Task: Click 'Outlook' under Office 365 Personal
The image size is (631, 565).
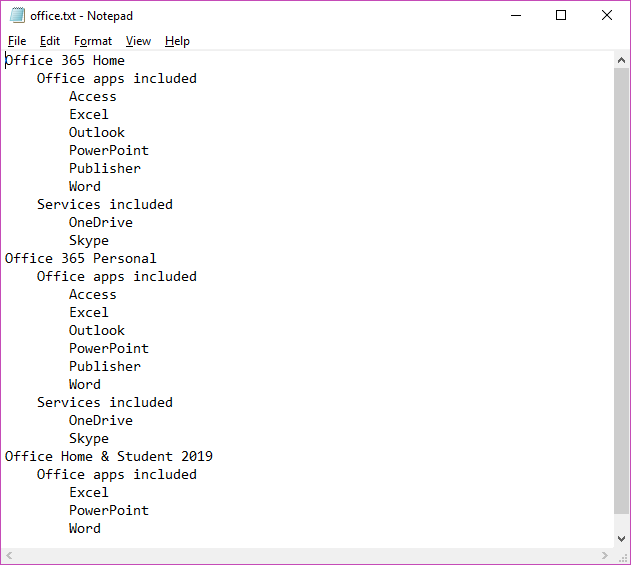Action: click(97, 330)
